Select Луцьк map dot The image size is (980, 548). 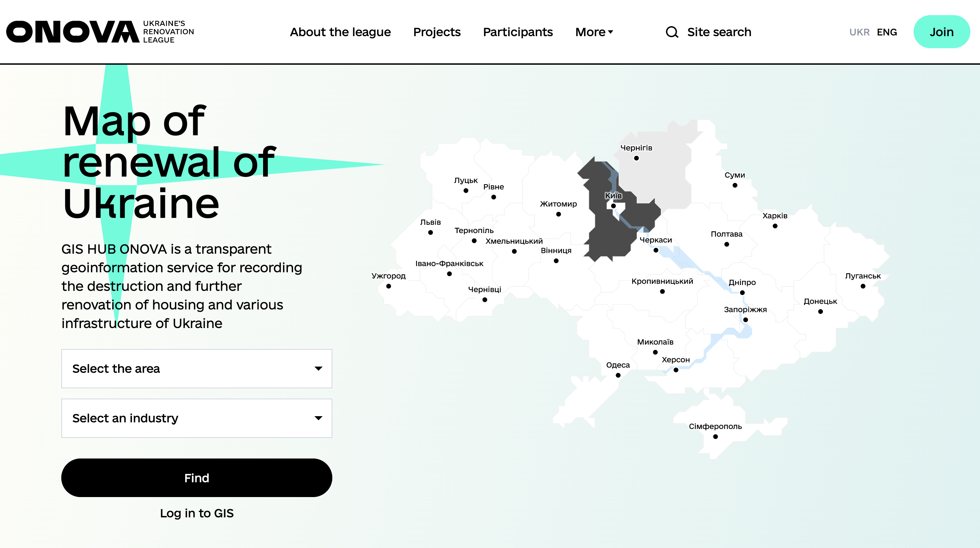[x=466, y=190]
